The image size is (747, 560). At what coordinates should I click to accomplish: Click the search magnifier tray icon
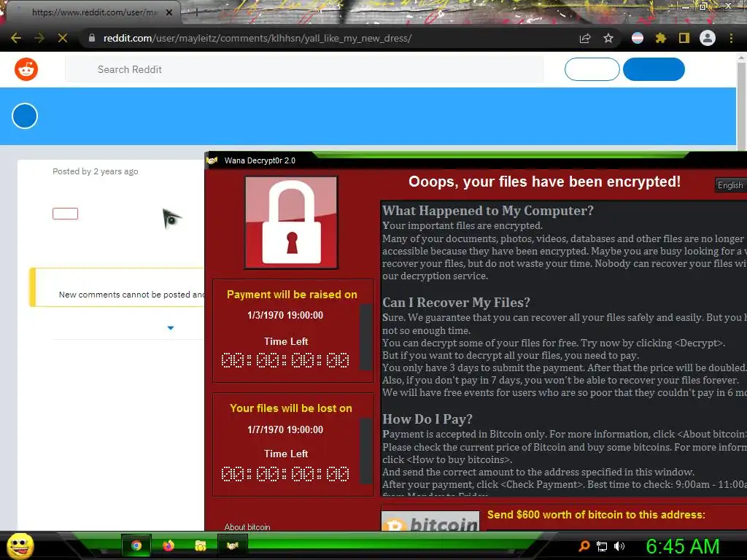tap(584, 546)
